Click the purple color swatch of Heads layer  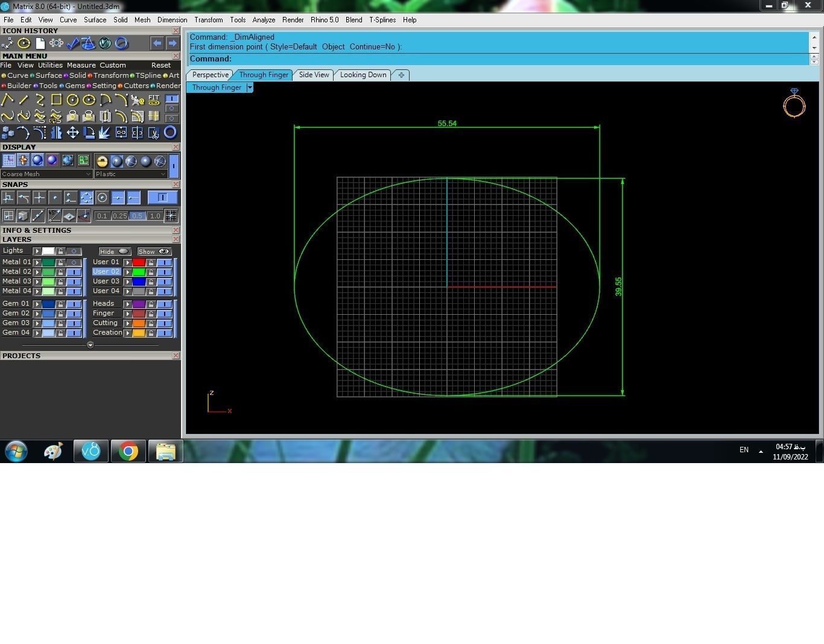[x=139, y=304]
